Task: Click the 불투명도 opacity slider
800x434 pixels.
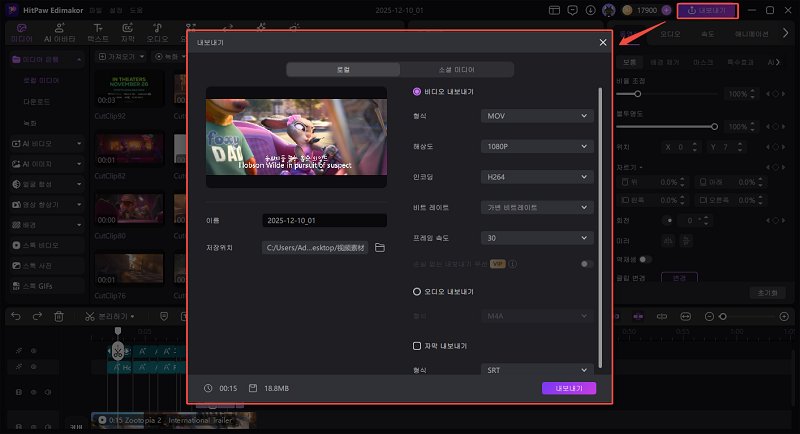Action: point(666,126)
